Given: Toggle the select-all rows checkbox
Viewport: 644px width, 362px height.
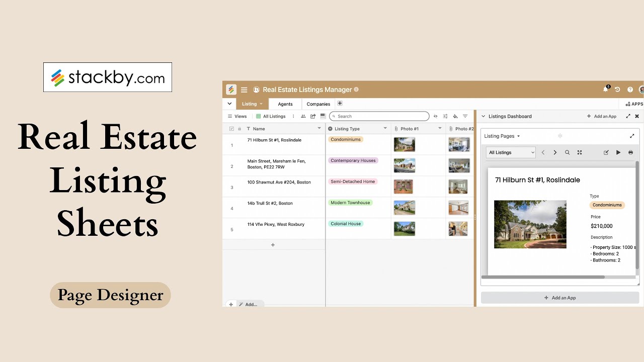Looking at the screenshot, I should tap(231, 129).
